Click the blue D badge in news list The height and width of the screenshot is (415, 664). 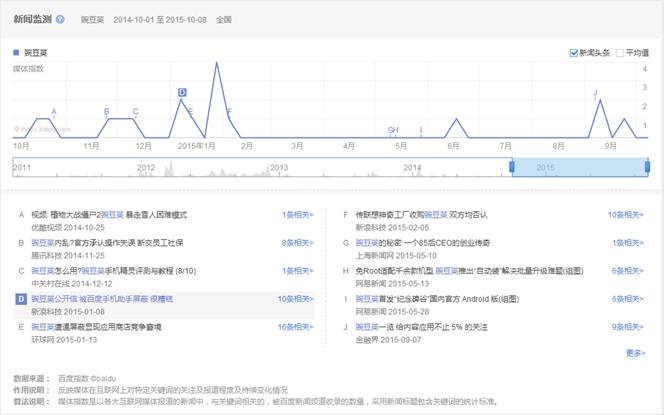click(21, 299)
